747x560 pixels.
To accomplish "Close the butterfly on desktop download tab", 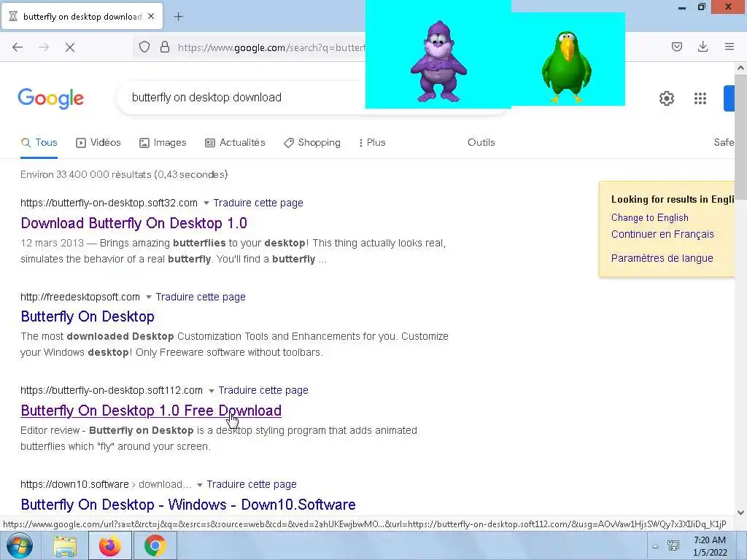I will pos(151,16).
